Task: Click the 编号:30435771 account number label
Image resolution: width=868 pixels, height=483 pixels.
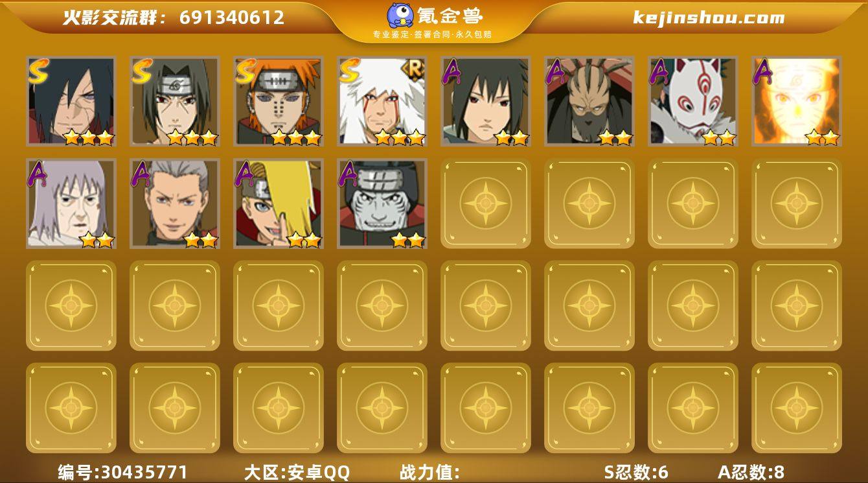Action: 123,472
